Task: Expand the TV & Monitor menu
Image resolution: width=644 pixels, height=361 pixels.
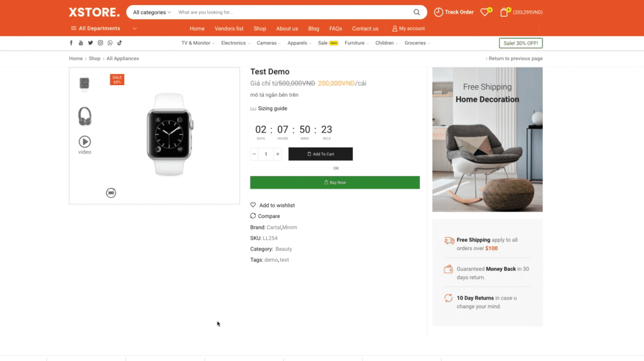Action: pyautogui.click(x=198, y=43)
